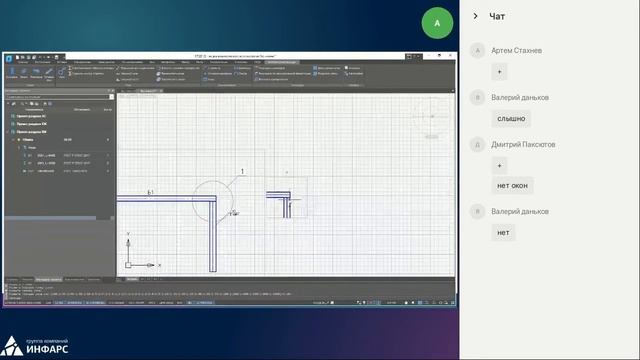
Task: Collapse the chat panel with the chevron
Action: (x=476, y=16)
